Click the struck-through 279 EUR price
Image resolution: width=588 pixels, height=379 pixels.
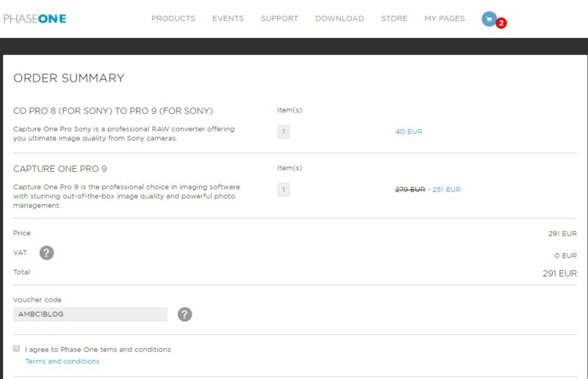point(410,189)
